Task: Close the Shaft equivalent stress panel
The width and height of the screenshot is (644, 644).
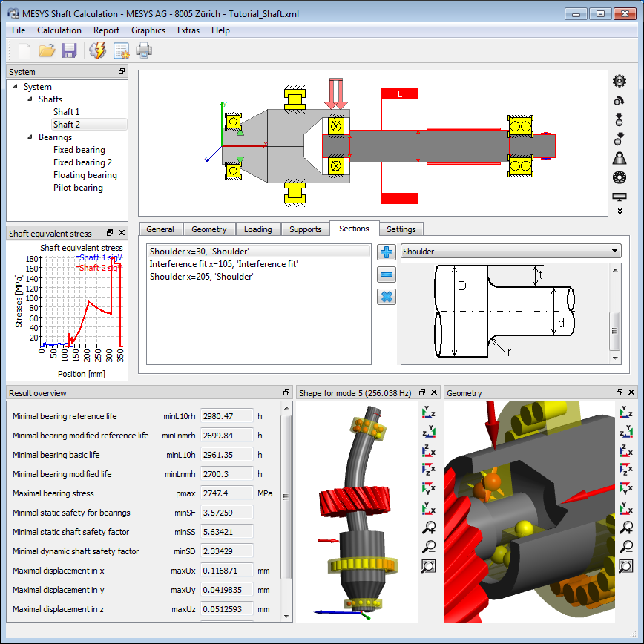Action: 121,233
